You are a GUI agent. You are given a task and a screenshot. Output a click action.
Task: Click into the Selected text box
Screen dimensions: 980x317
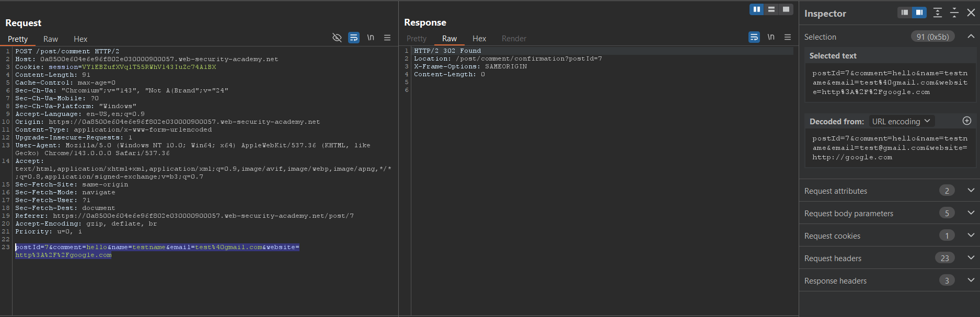coord(890,83)
